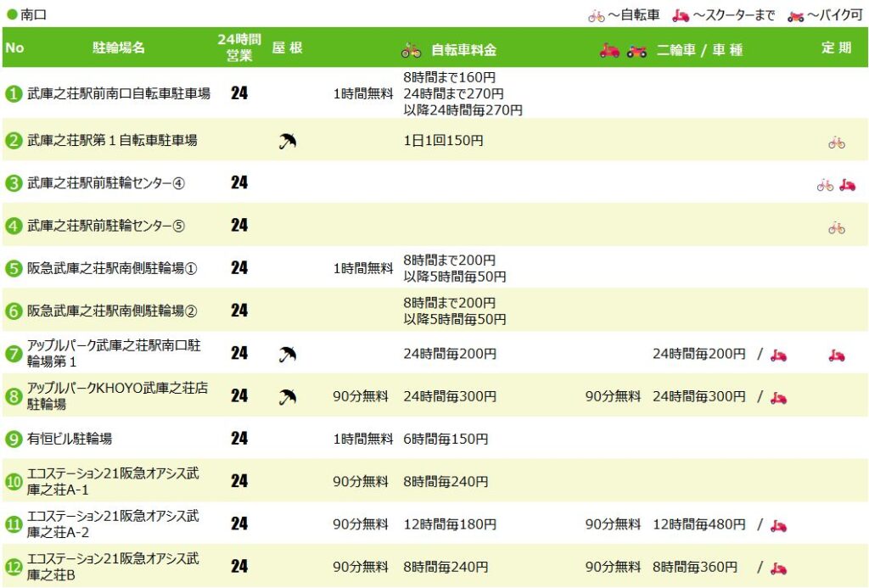Click the 屋根 column header
869x588 pixels.
coord(287,48)
